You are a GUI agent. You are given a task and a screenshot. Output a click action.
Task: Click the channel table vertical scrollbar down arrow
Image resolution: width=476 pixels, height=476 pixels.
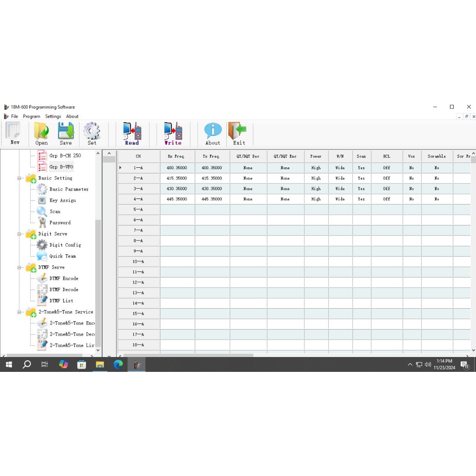473,350
